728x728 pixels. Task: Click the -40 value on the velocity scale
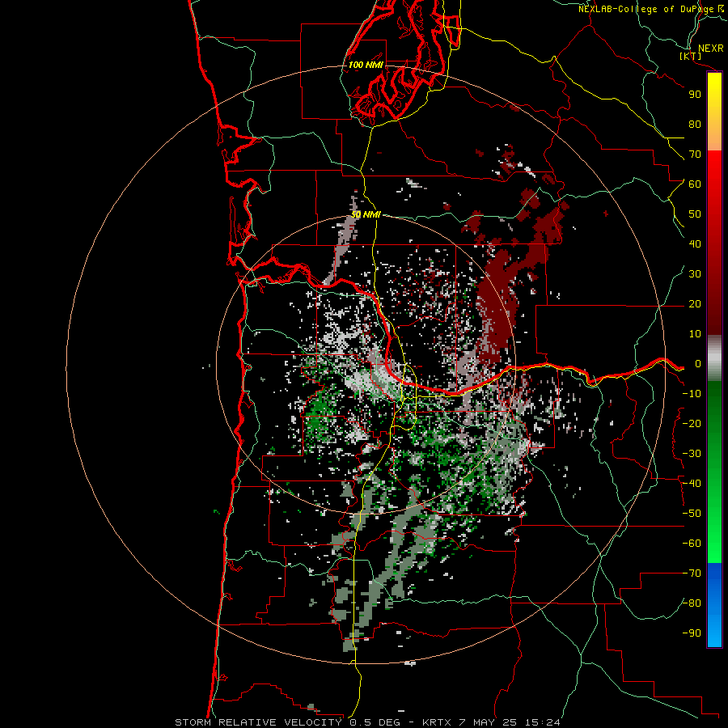click(692, 484)
